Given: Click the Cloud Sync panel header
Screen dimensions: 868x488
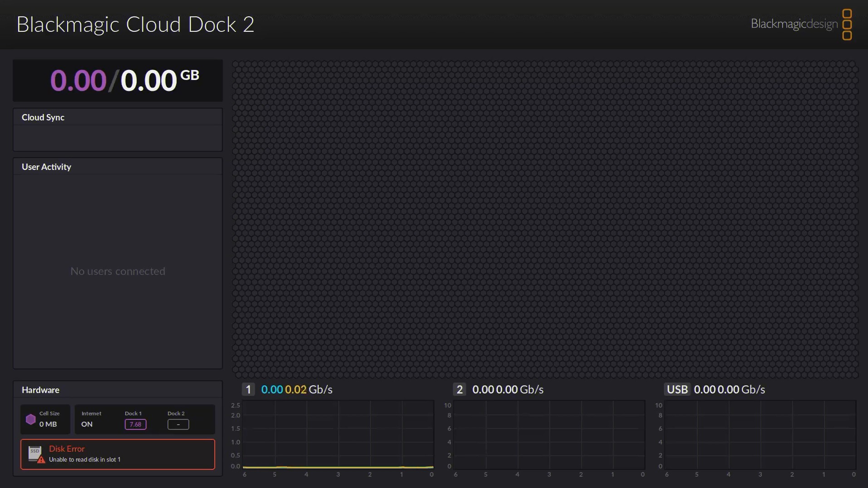Looking at the screenshot, I should coord(118,117).
